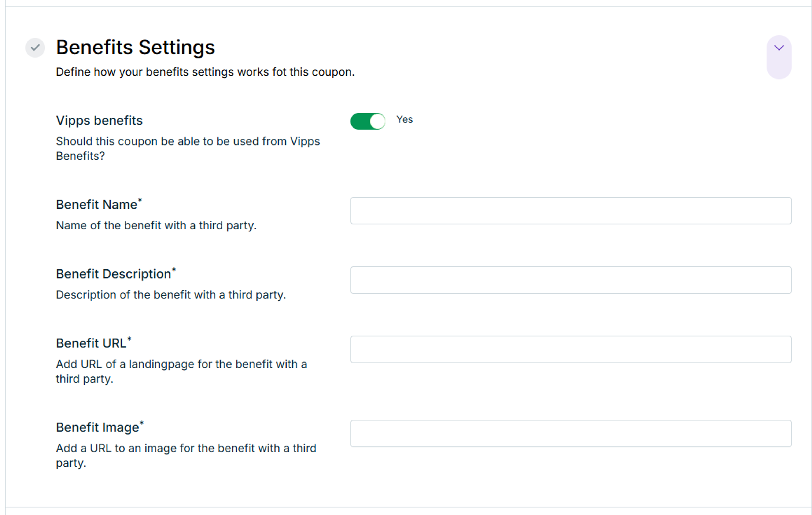Disable the Vipps benefits toggle
This screenshot has height=515, width=812.
tap(368, 121)
